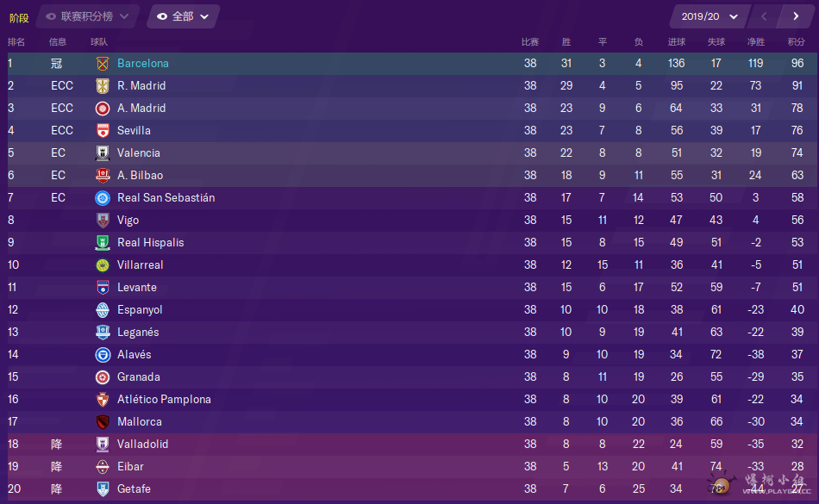Click the Sevilla club badge icon

[103, 130]
